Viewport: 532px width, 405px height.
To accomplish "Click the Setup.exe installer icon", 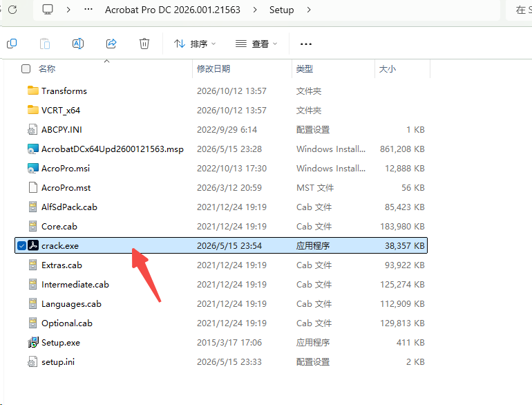I will pyautogui.click(x=33, y=342).
